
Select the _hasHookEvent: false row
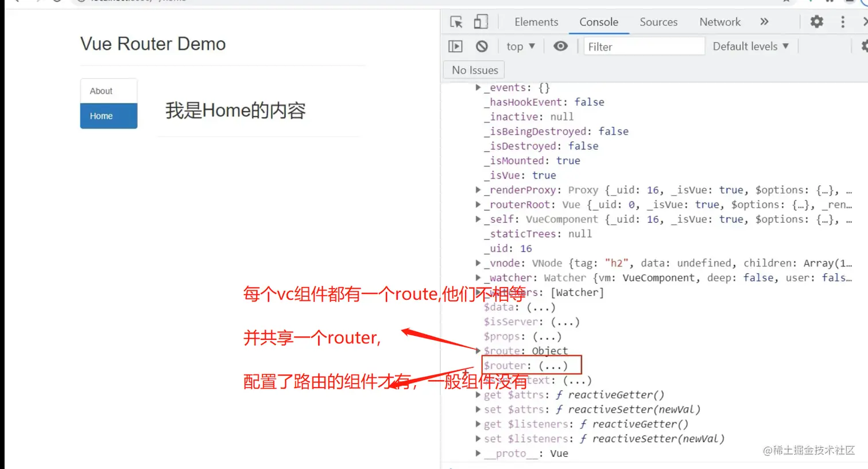544,102
